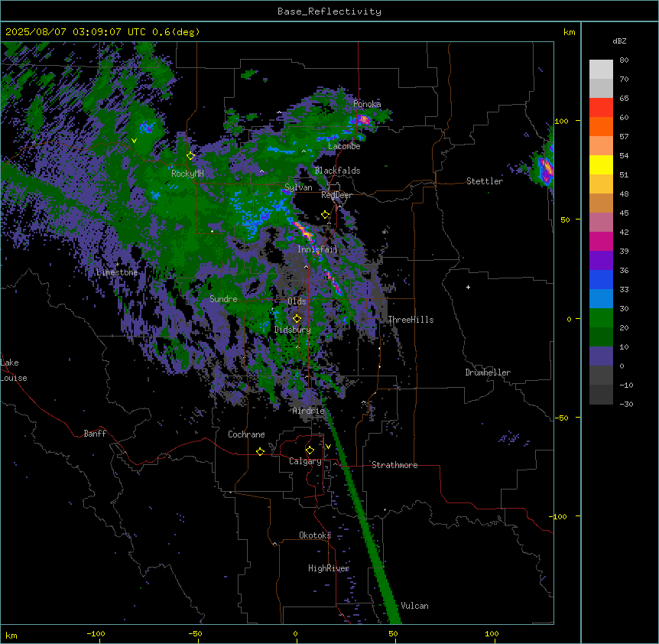Select the Lacombe city label

coord(344,146)
